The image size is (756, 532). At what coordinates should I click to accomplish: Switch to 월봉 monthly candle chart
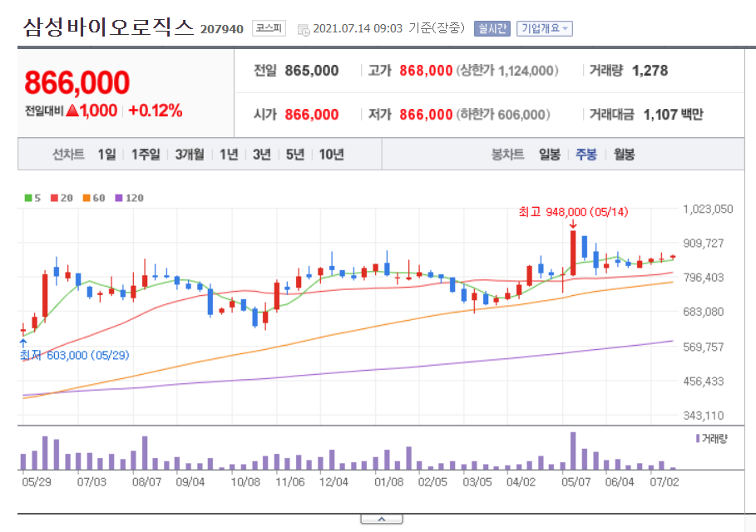tap(624, 155)
